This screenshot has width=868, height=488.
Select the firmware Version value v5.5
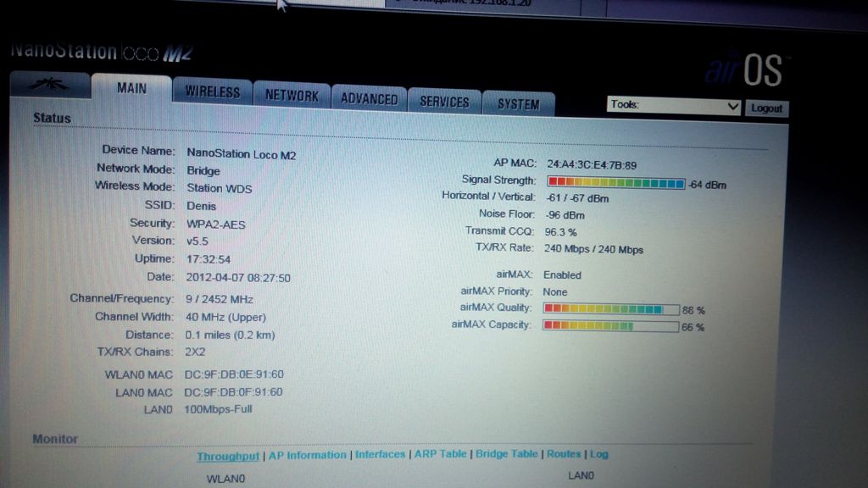point(197,241)
